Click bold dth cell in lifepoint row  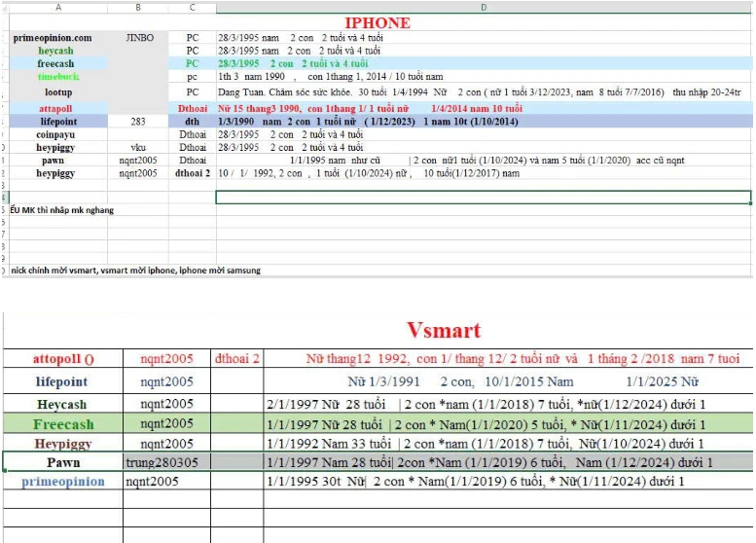(193, 122)
